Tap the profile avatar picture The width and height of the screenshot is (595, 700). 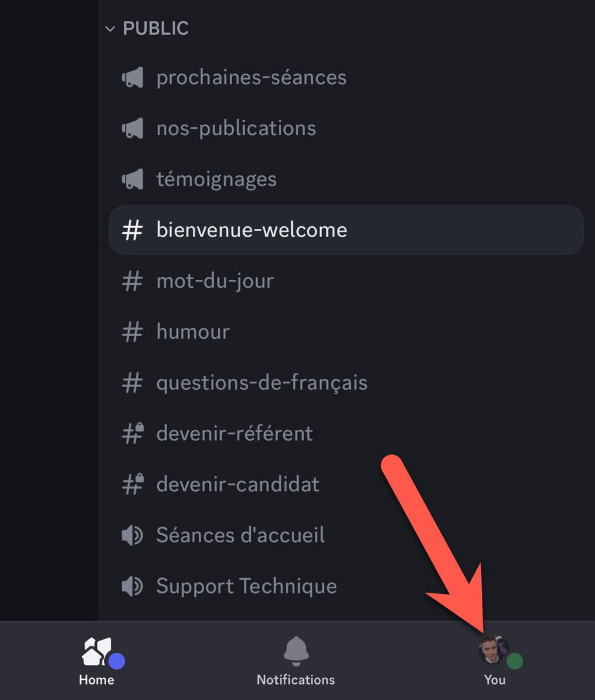click(493, 650)
